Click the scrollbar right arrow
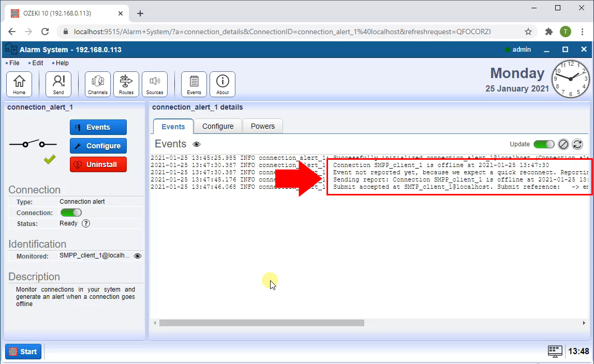This screenshot has width=594, height=364. pos(584,323)
